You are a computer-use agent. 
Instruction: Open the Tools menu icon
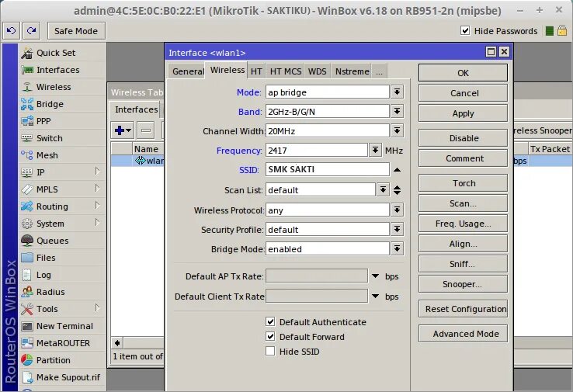pyautogui.click(x=27, y=309)
